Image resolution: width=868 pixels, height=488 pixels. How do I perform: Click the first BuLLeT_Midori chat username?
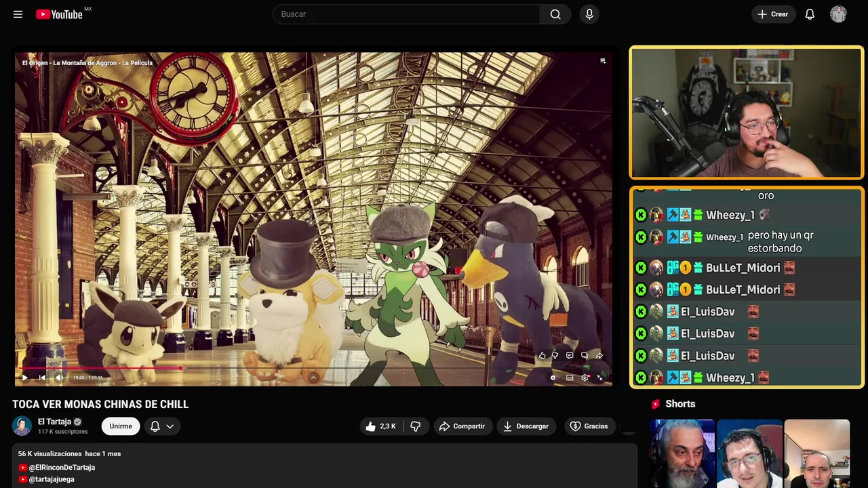pos(743,268)
